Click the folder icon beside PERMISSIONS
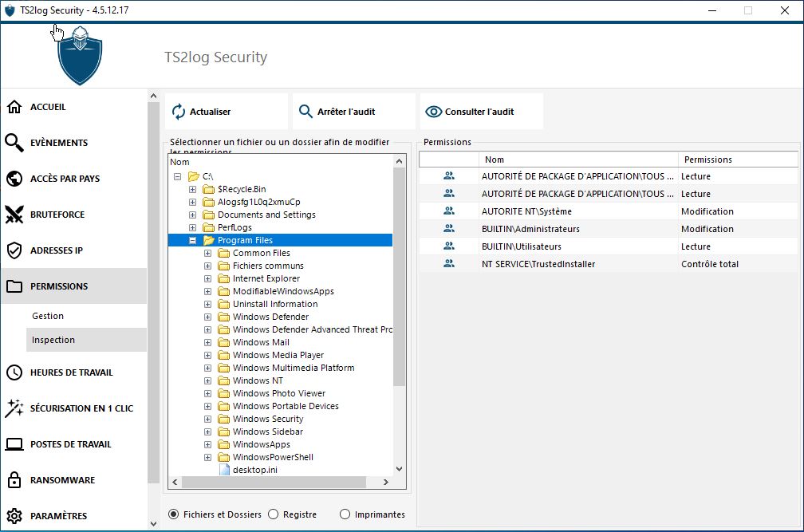804x532 pixels. coord(14,286)
